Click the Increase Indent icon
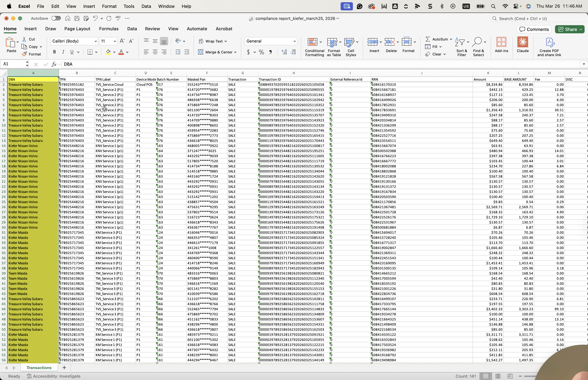This screenshot has width=588, height=380. pos(187,52)
